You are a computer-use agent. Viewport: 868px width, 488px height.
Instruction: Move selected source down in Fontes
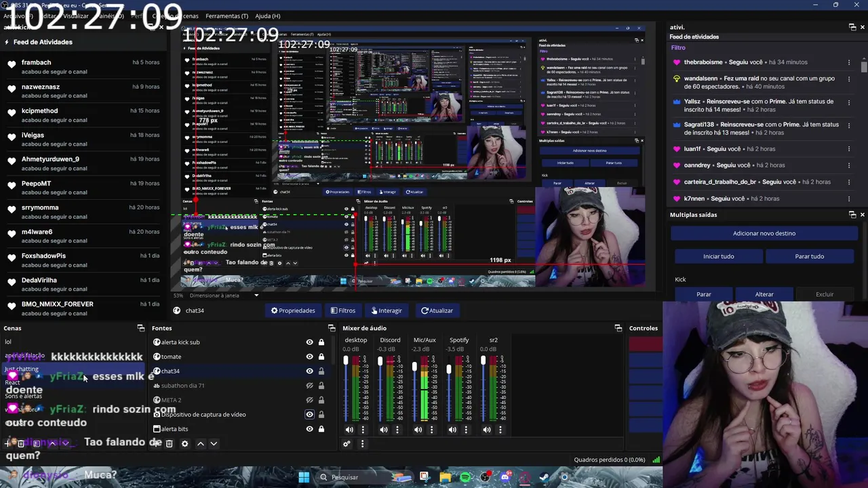click(214, 444)
